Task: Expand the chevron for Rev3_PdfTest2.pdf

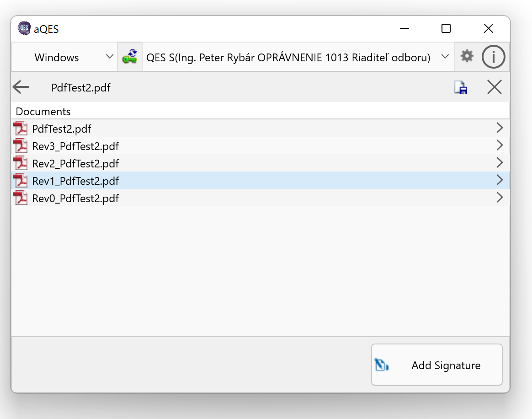Action: pos(500,145)
